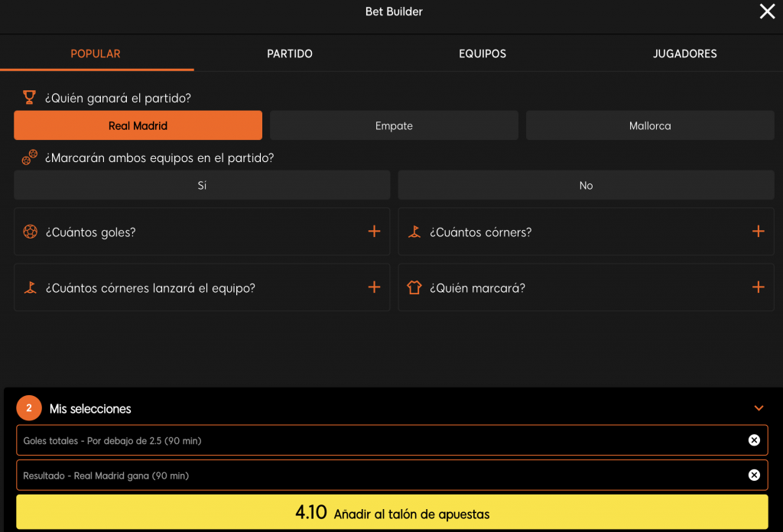The image size is (783, 532).
Task: Select Real Madrid to win
Action: pos(138,125)
